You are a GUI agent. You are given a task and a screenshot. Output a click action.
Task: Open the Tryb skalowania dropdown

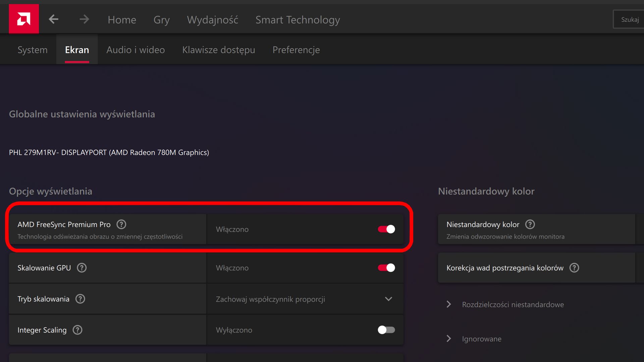point(305,299)
